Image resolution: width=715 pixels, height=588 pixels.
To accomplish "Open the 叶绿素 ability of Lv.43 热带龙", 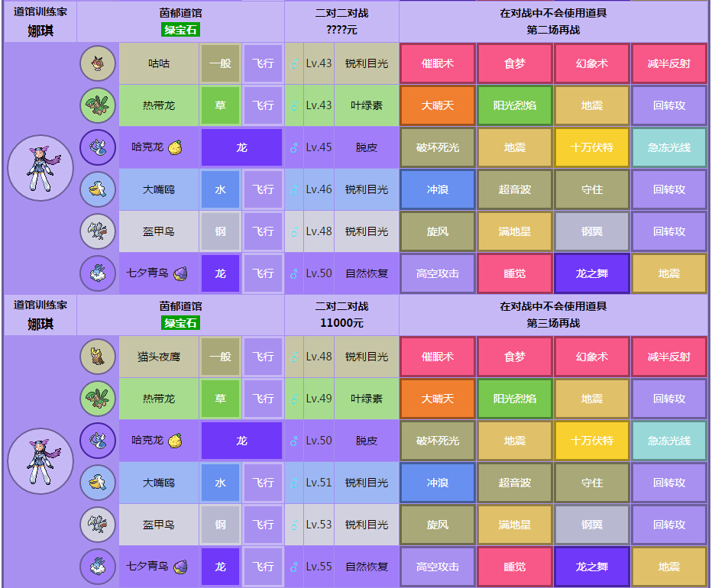I will tap(367, 105).
